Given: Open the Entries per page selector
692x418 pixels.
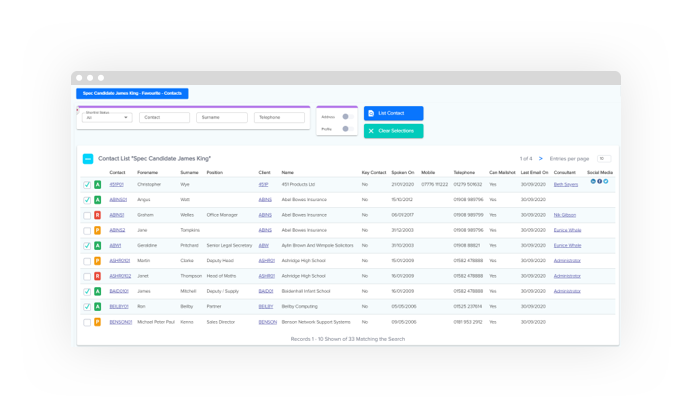Looking at the screenshot, I should tap(604, 158).
